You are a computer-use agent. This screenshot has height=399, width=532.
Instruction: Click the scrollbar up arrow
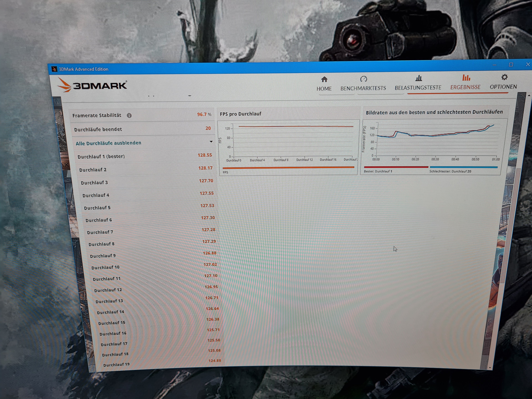[x=529, y=95]
